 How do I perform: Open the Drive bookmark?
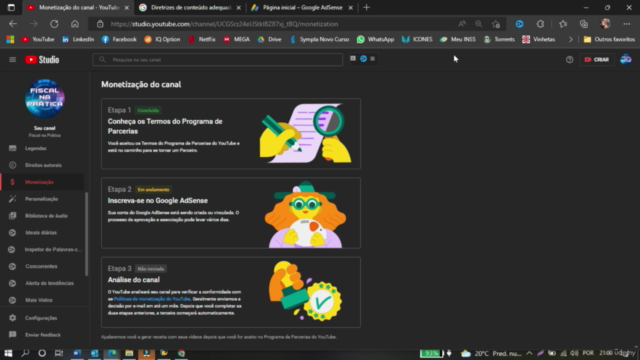269,39
